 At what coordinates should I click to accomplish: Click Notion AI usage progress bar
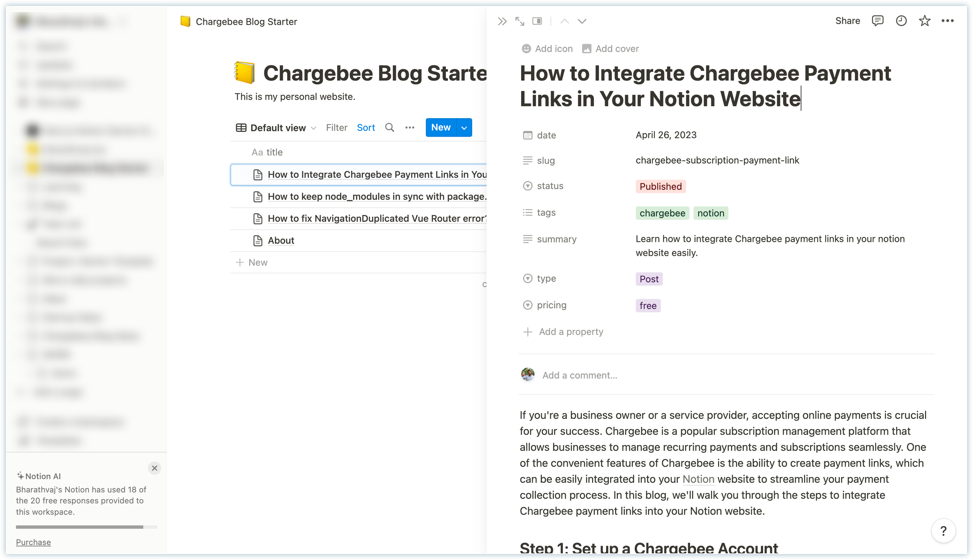pyautogui.click(x=86, y=527)
